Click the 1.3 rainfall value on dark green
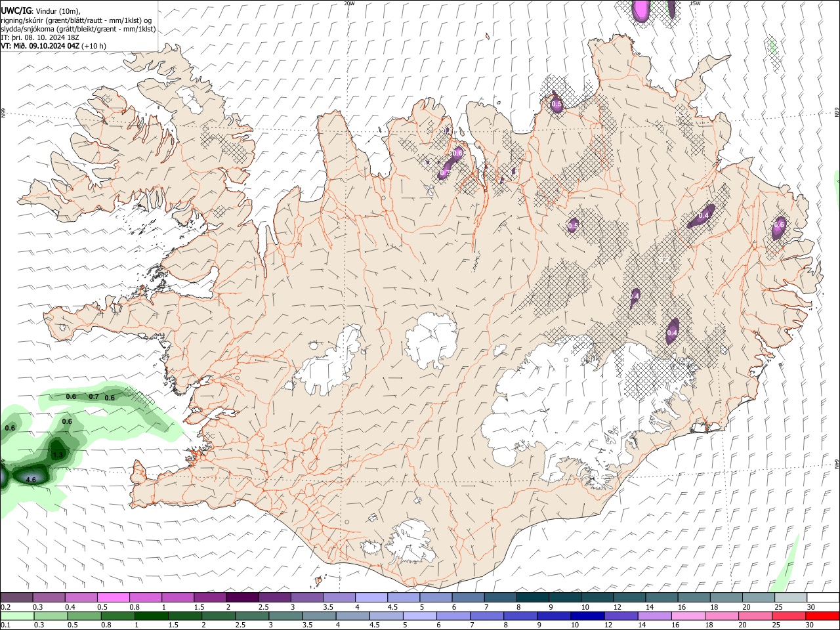 58,455
